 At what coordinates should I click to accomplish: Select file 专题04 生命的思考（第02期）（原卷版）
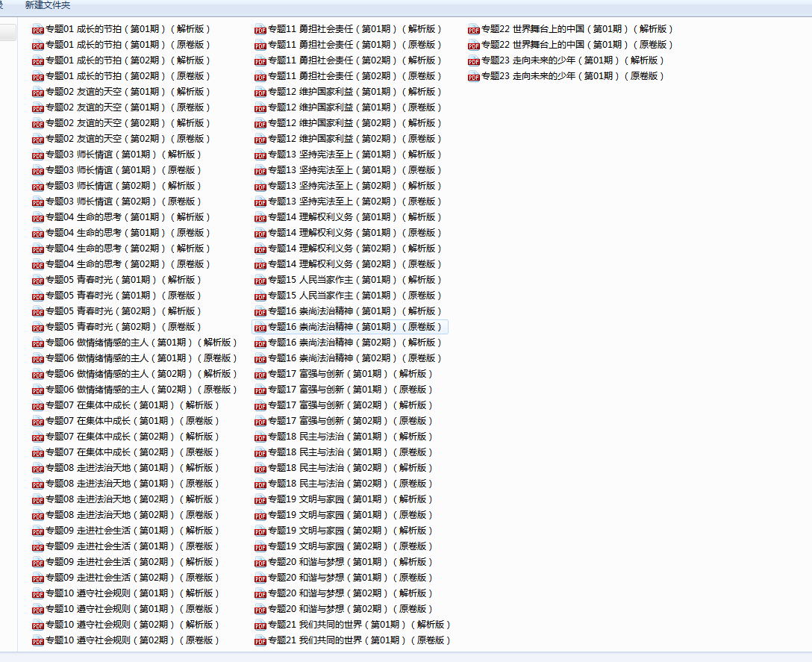point(122,264)
